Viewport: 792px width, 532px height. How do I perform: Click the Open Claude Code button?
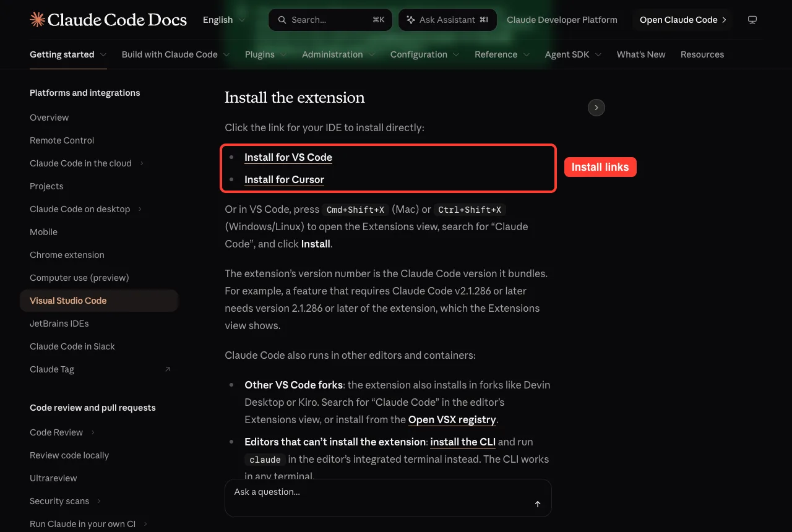pos(682,20)
